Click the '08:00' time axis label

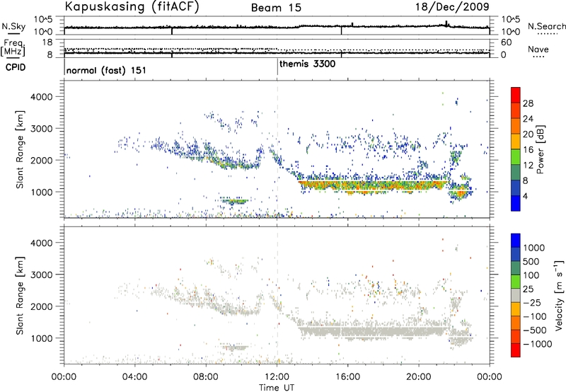click(206, 377)
